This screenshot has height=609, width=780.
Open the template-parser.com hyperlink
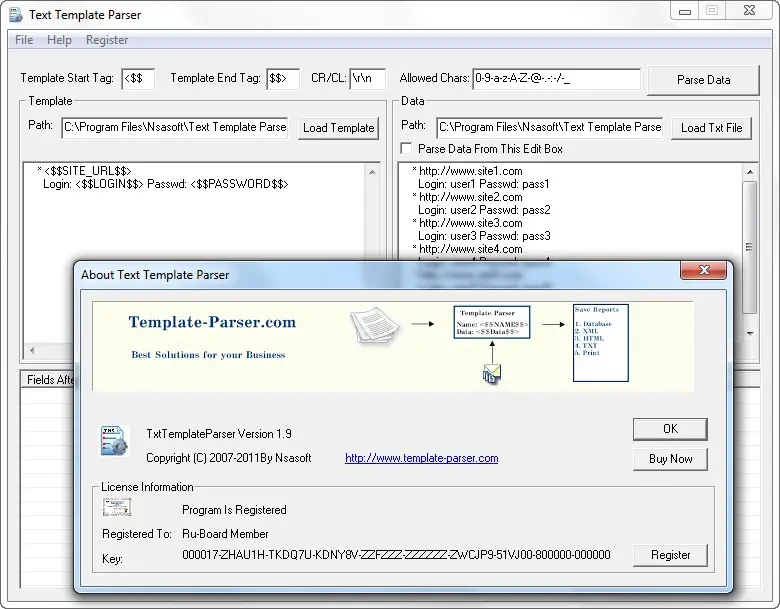pos(421,458)
